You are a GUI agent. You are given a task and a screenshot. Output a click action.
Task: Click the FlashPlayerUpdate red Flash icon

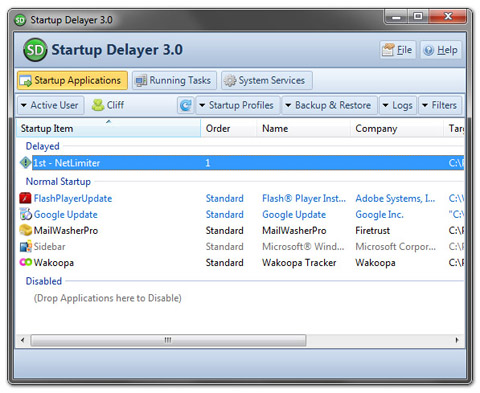25,198
